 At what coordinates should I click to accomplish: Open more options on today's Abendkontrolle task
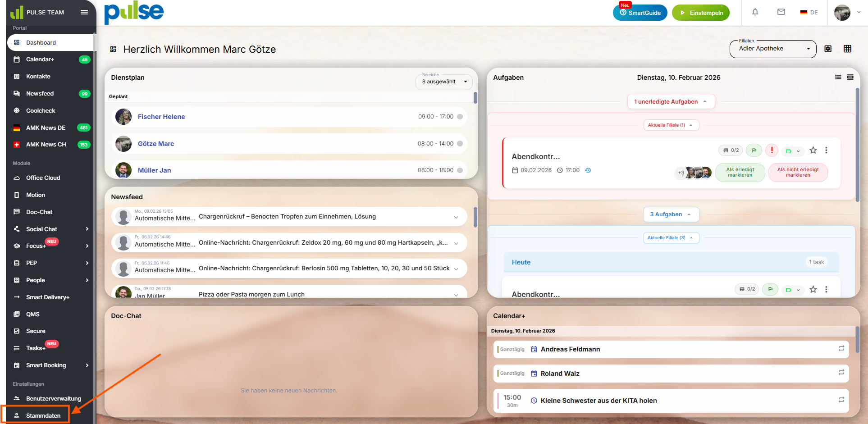826,290
